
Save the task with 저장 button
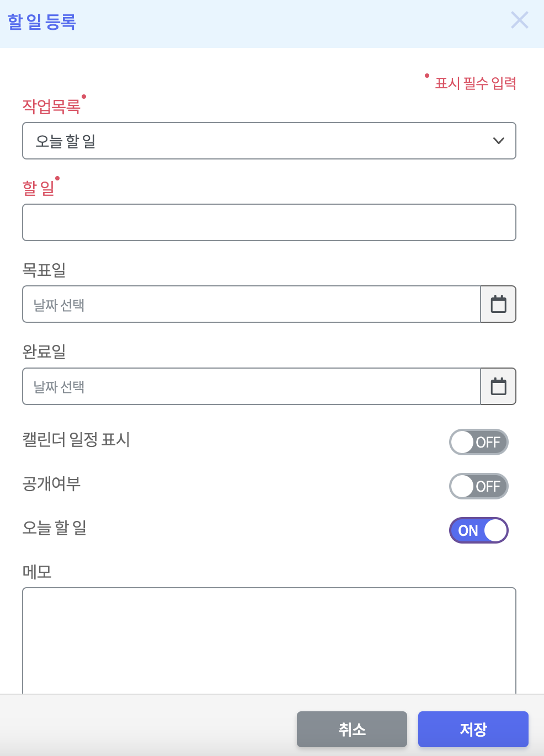pyautogui.click(x=473, y=729)
